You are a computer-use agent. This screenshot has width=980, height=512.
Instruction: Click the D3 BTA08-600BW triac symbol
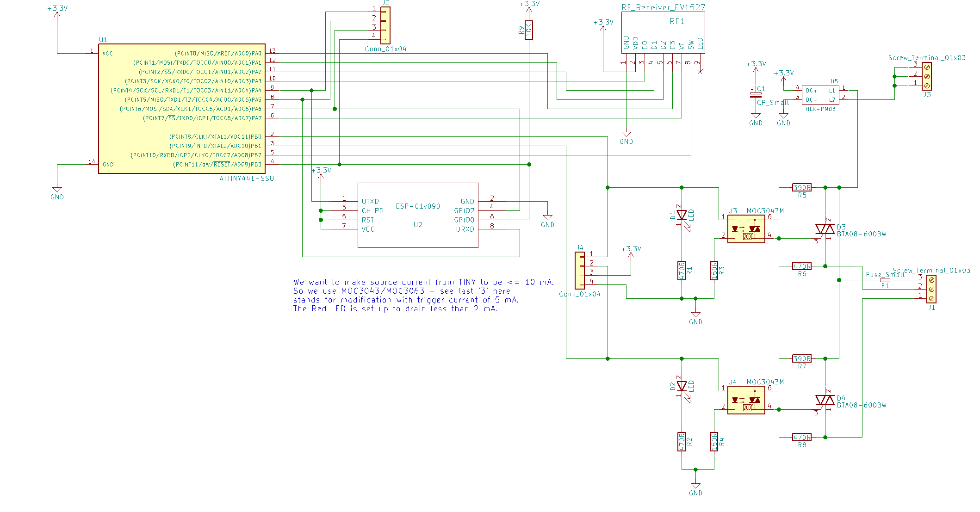[x=825, y=229]
